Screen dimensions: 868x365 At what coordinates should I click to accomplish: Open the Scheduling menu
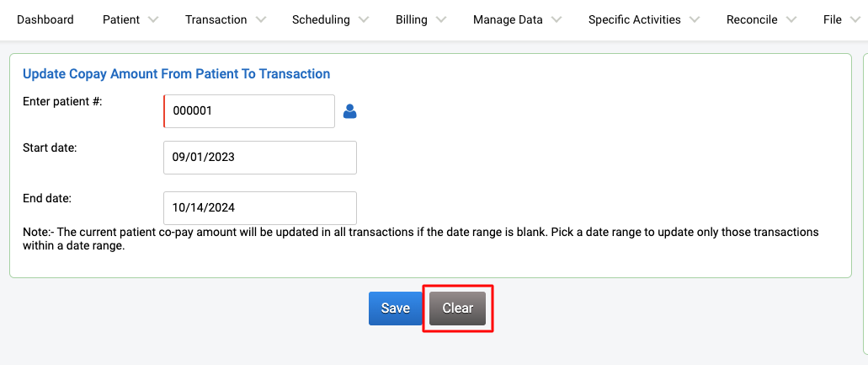321,20
